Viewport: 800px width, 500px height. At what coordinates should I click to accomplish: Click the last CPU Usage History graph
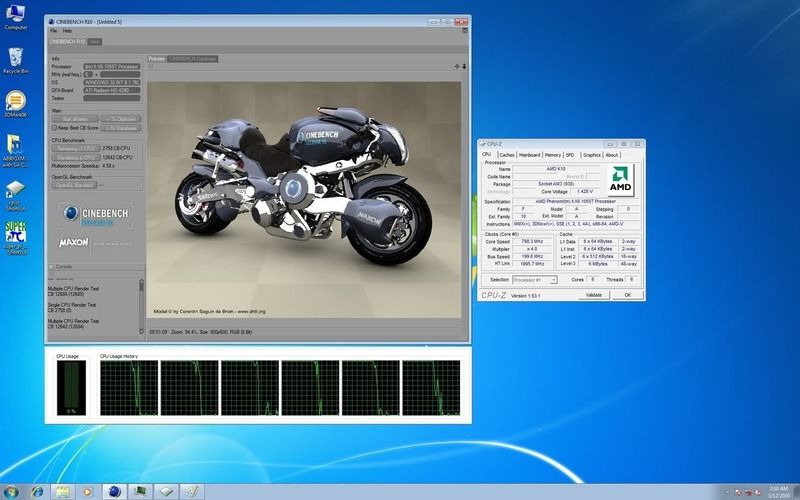tap(431, 388)
